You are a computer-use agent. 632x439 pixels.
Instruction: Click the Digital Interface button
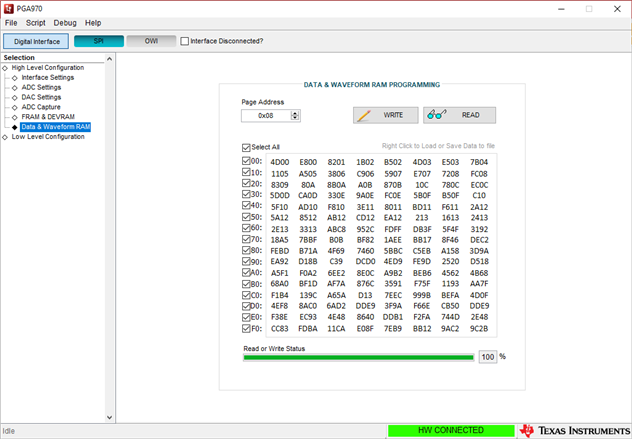click(x=36, y=41)
